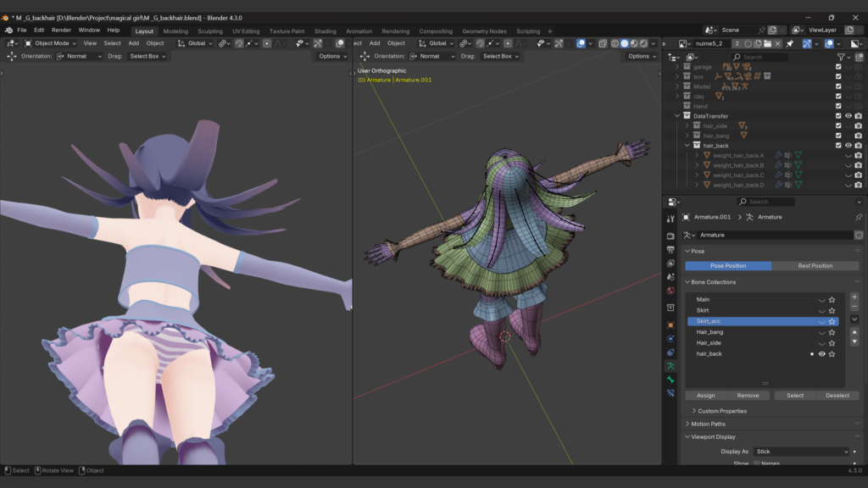Toggle eye visibility of hair_back bone collection

click(821, 354)
